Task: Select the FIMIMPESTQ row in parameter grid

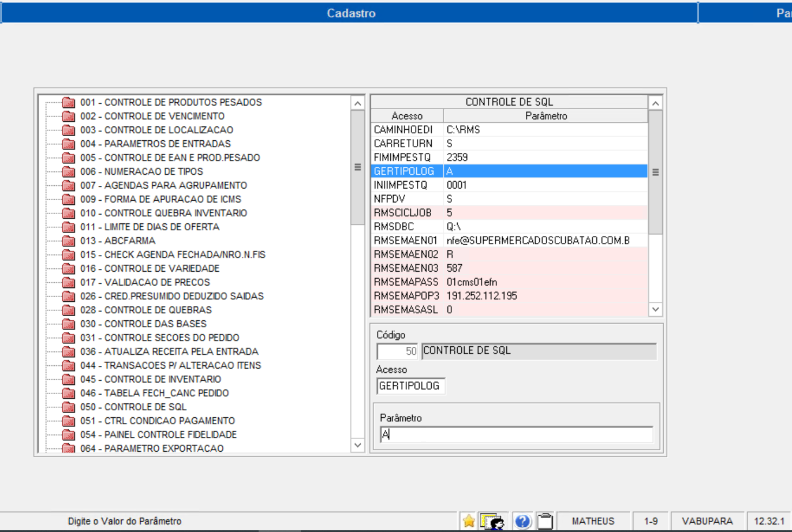Action: point(509,158)
